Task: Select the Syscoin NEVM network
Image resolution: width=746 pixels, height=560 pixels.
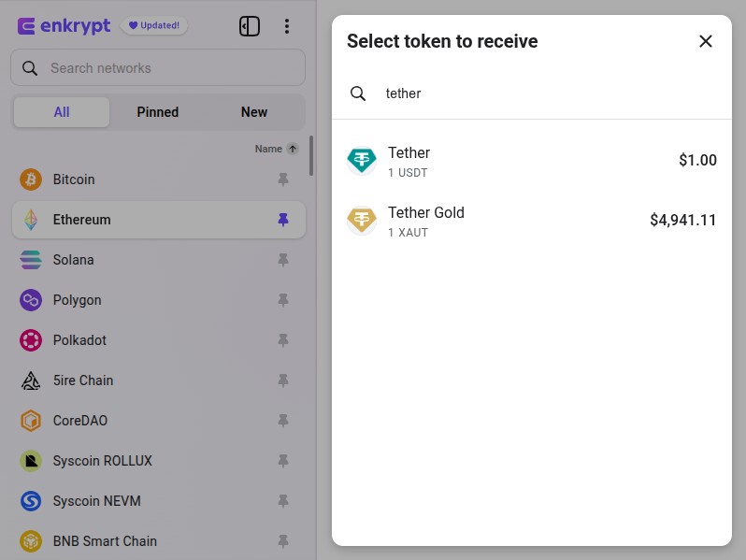Action: (x=158, y=501)
